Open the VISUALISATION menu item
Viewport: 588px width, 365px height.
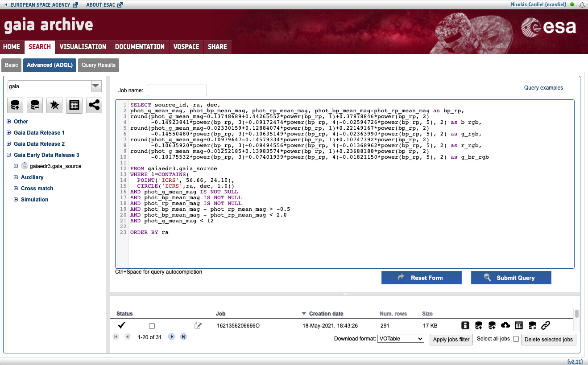(83, 47)
